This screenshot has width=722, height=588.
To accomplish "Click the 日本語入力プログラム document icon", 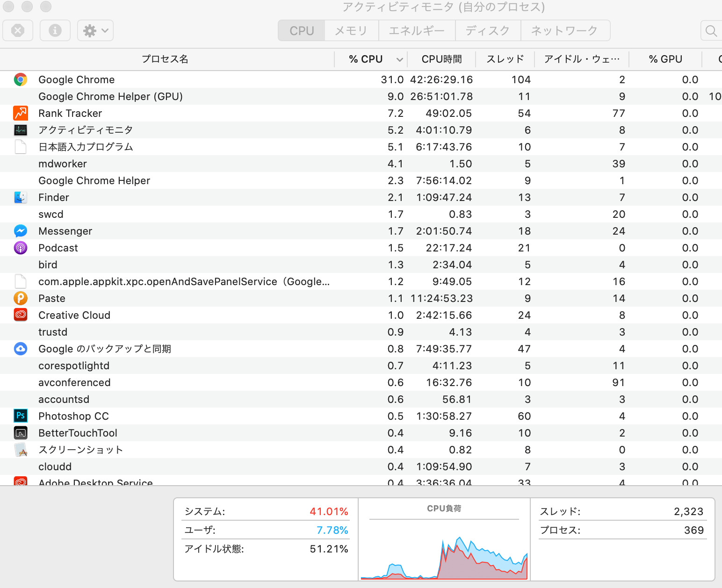I will pos(21,147).
